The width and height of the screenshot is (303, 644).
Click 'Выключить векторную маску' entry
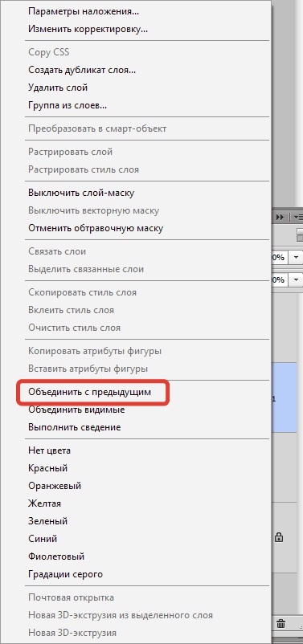[94, 210]
